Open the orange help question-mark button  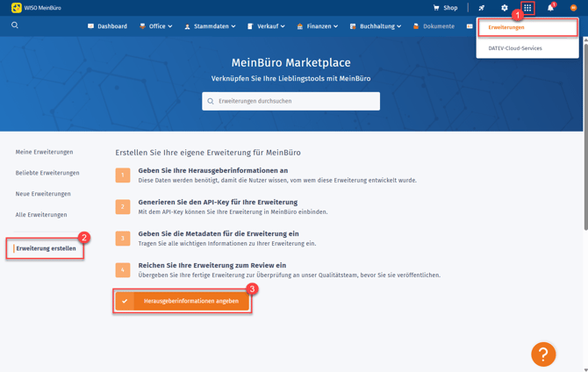[543, 354]
